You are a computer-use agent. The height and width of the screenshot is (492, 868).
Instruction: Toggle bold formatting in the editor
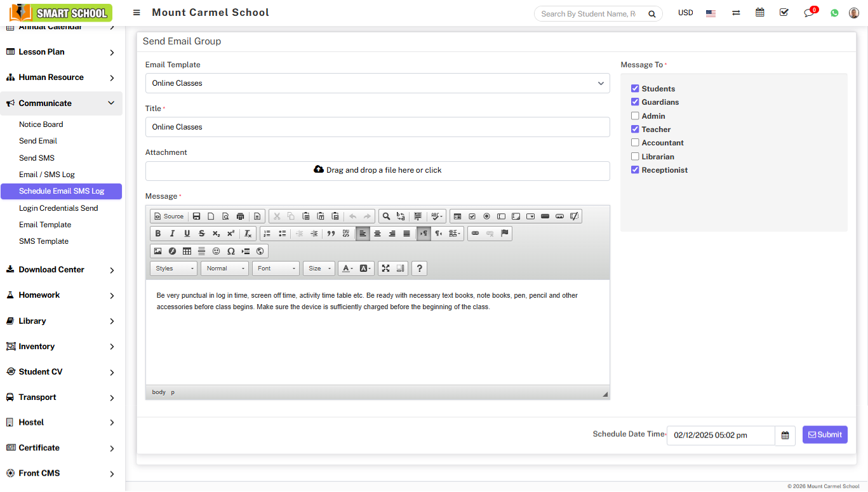click(158, 234)
